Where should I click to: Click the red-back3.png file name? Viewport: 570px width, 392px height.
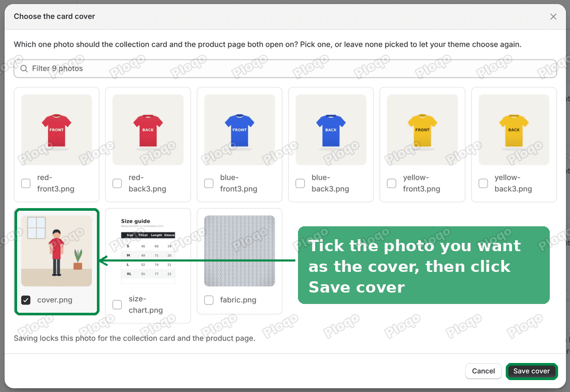click(x=147, y=183)
